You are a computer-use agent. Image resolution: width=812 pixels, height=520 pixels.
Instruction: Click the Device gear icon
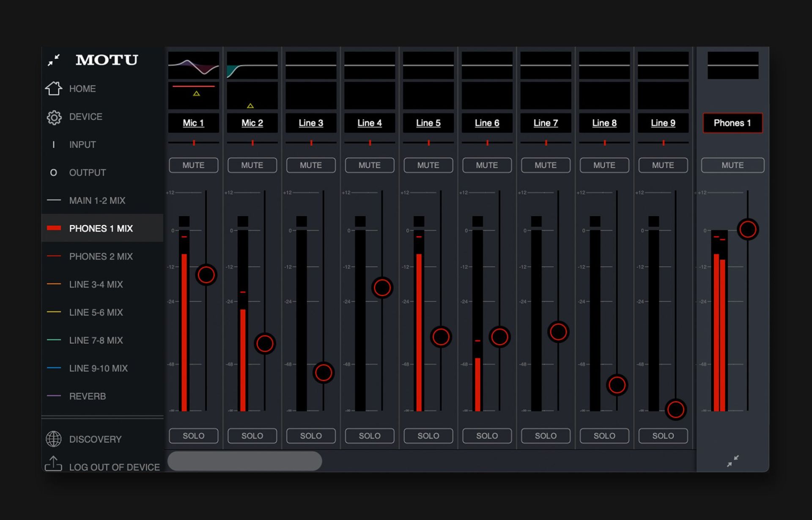[54, 117]
